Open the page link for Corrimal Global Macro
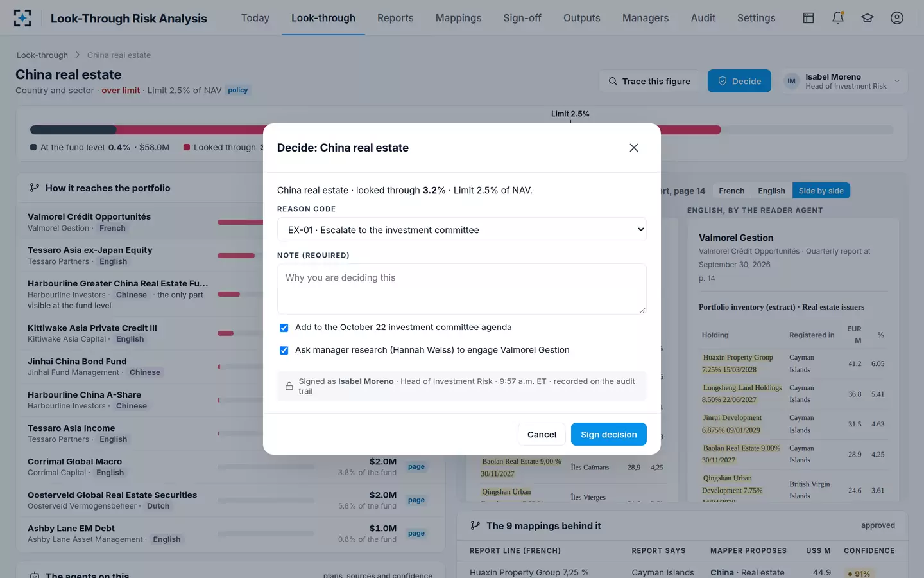924x578 pixels. coord(416,467)
